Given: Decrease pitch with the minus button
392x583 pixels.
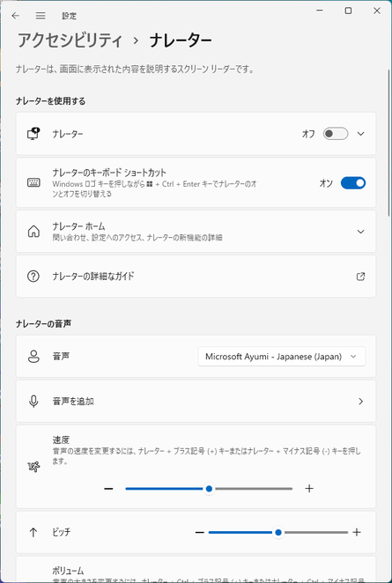Looking at the screenshot, I should [x=200, y=533].
